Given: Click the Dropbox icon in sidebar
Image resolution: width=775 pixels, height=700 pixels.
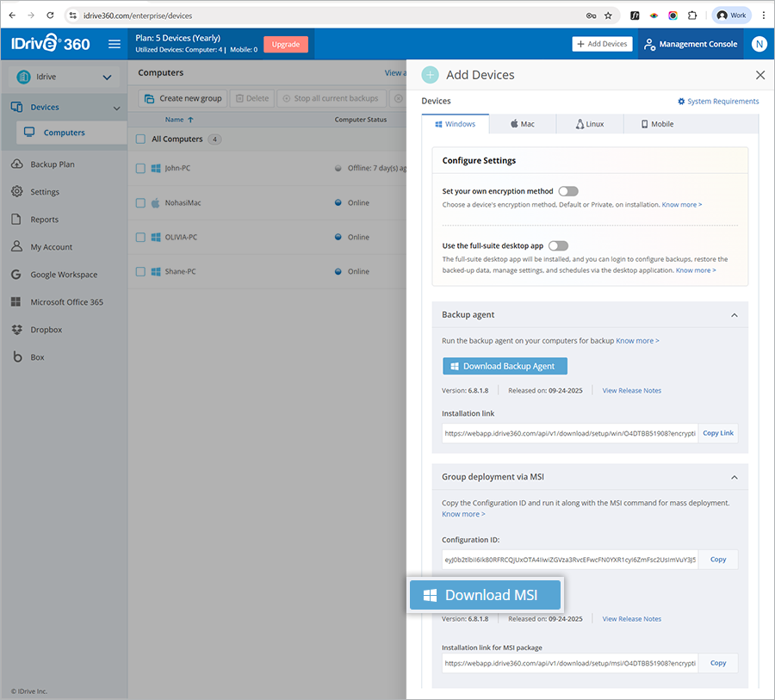Looking at the screenshot, I should 16,330.
